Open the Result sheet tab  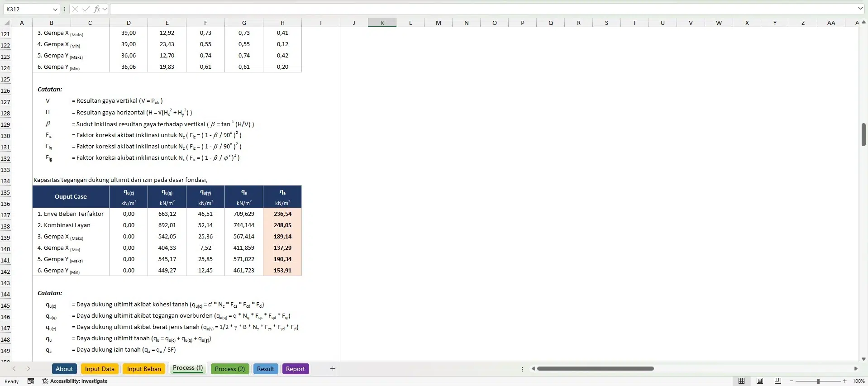point(266,369)
